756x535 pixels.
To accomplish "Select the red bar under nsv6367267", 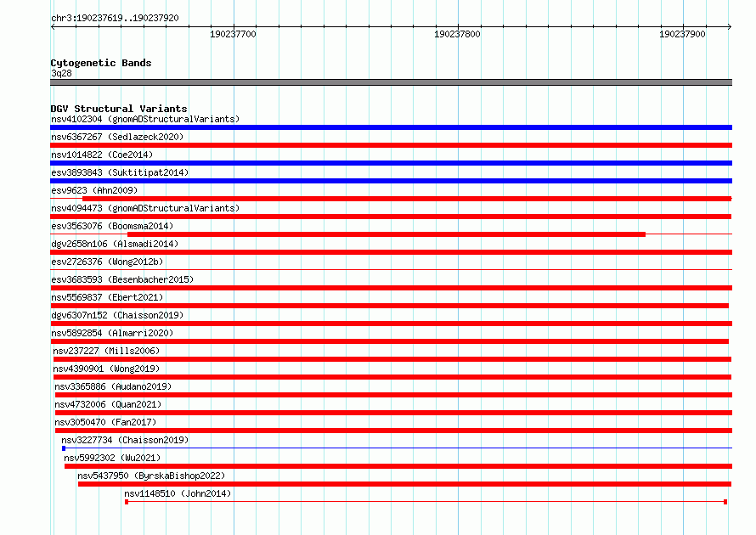I will pos(391,145).
